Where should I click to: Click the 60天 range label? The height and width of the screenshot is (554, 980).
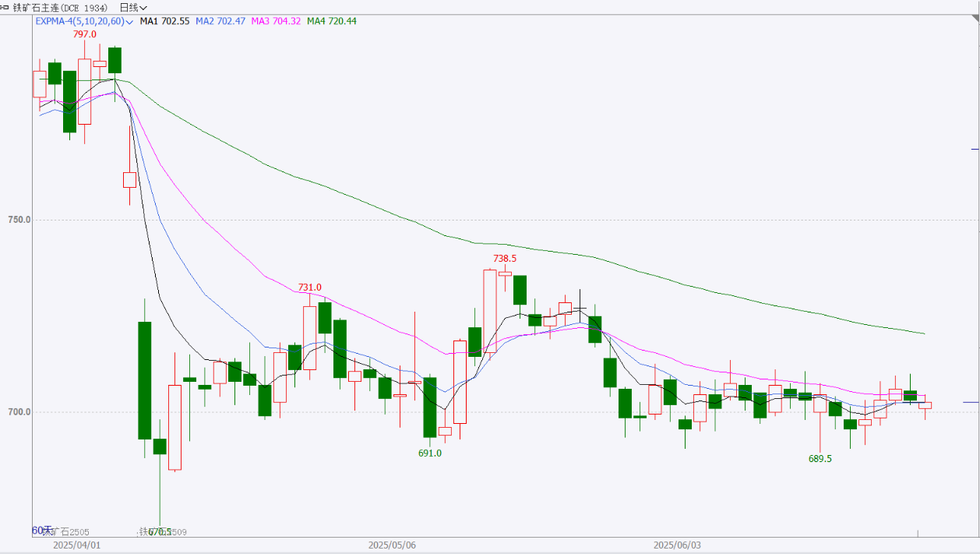41,531
